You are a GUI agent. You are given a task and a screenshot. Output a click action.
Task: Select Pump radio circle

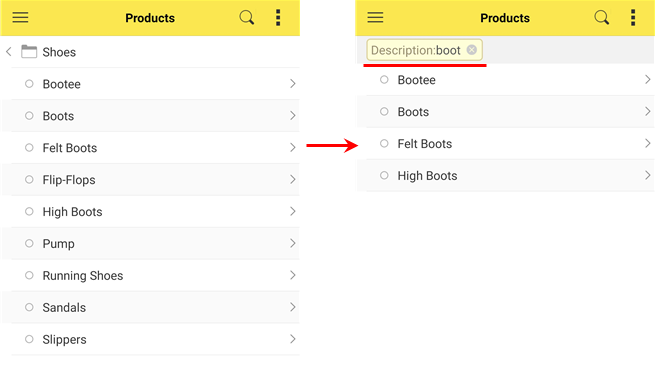[x=29, y=243]
